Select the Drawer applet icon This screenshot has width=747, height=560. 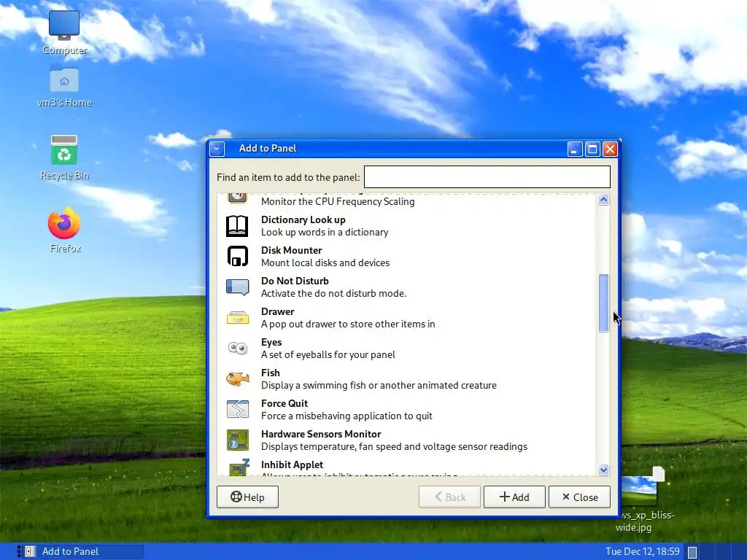tap(237, 318)
